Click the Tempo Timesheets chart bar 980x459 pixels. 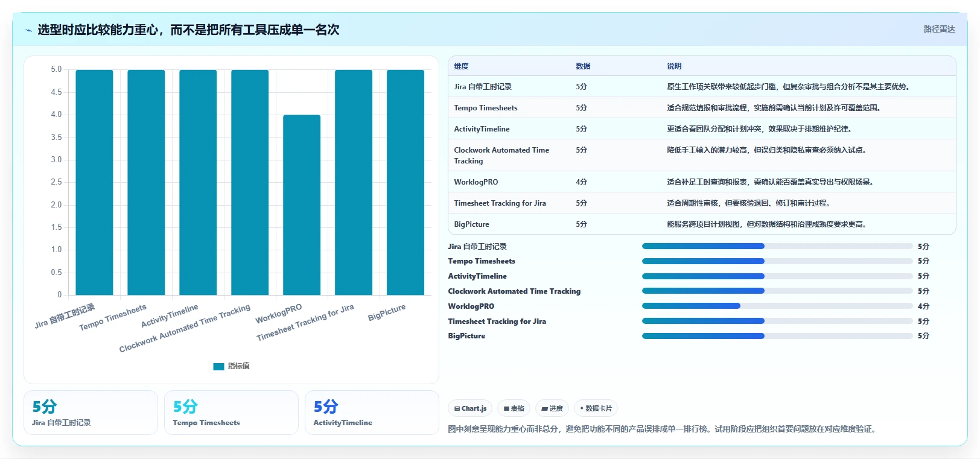coord(146,182)
